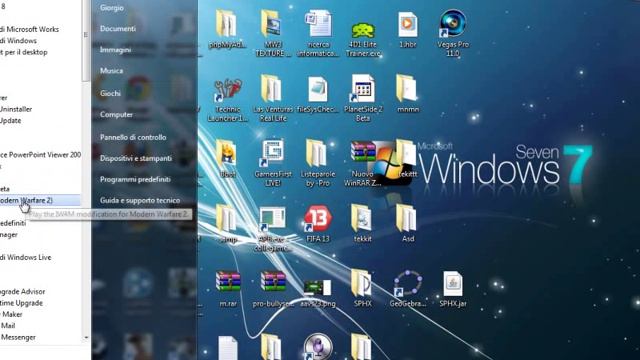Click the programs list scrollbar thumb
This screenshot has width=640, height=360.
pos(86,40)
